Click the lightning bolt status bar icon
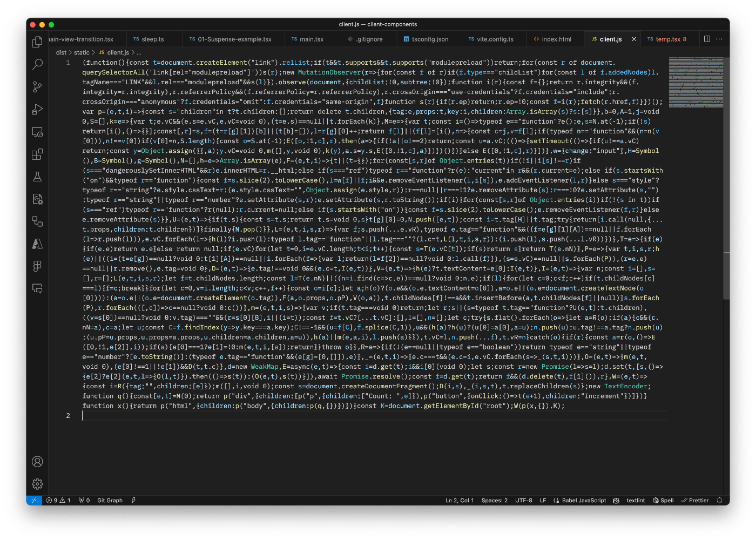The width and height of the screenshot is (756, 540). click(x=133, y=501)
